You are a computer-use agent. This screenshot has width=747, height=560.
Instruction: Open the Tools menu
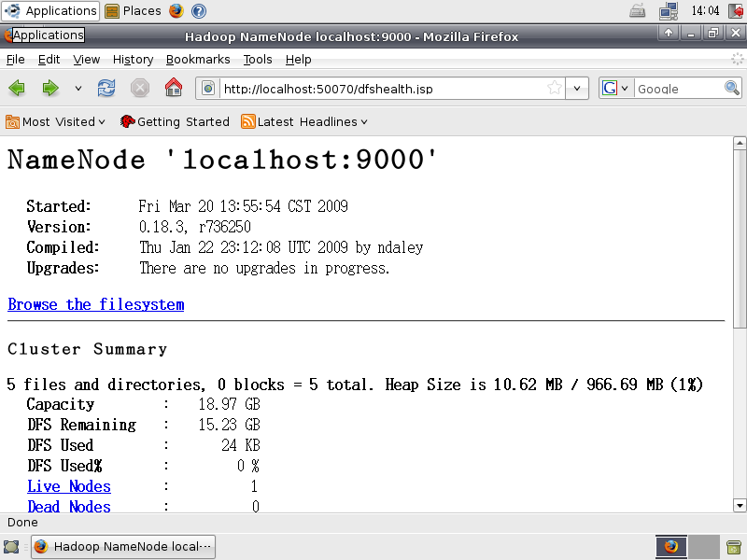click(x=258, y=60)
